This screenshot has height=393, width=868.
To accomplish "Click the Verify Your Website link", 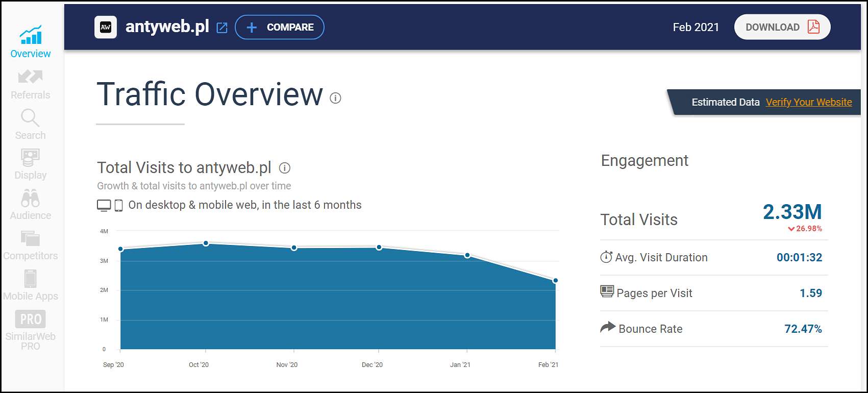I will [x=809, y=102].
